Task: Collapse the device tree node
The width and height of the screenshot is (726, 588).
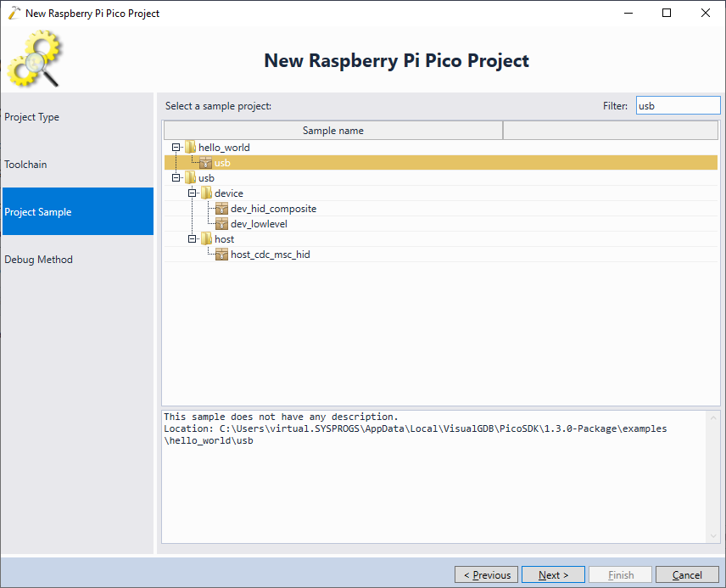Action: (193, 193)
